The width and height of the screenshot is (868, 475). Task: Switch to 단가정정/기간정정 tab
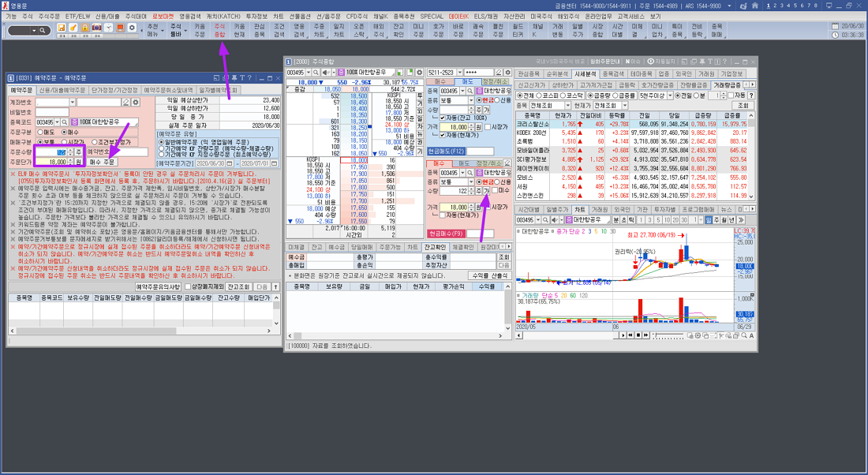[x=114, y=90]
